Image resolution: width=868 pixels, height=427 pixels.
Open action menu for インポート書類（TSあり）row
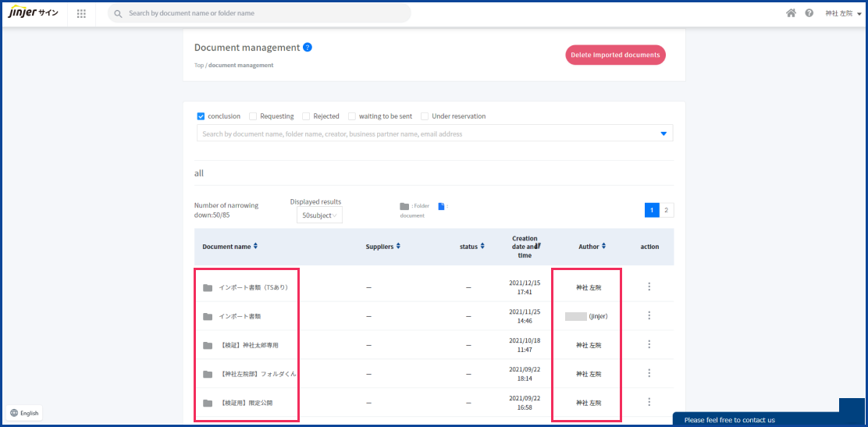(649, 286)
